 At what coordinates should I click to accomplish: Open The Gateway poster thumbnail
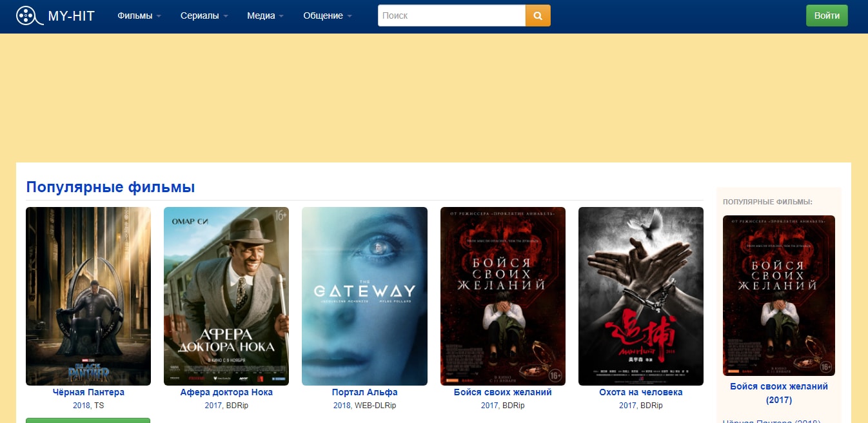tap(364, 296)
